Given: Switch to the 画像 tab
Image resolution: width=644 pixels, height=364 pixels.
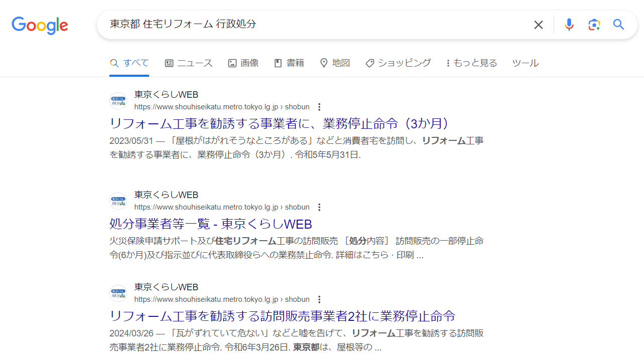Looking at the screenshot, I should click(243, 63).
